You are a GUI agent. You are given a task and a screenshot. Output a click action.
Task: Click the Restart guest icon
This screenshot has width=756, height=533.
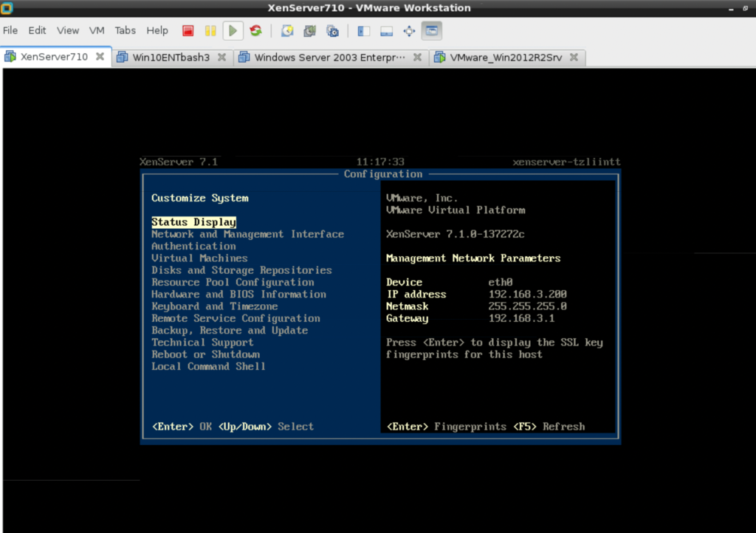click(255, 31)
